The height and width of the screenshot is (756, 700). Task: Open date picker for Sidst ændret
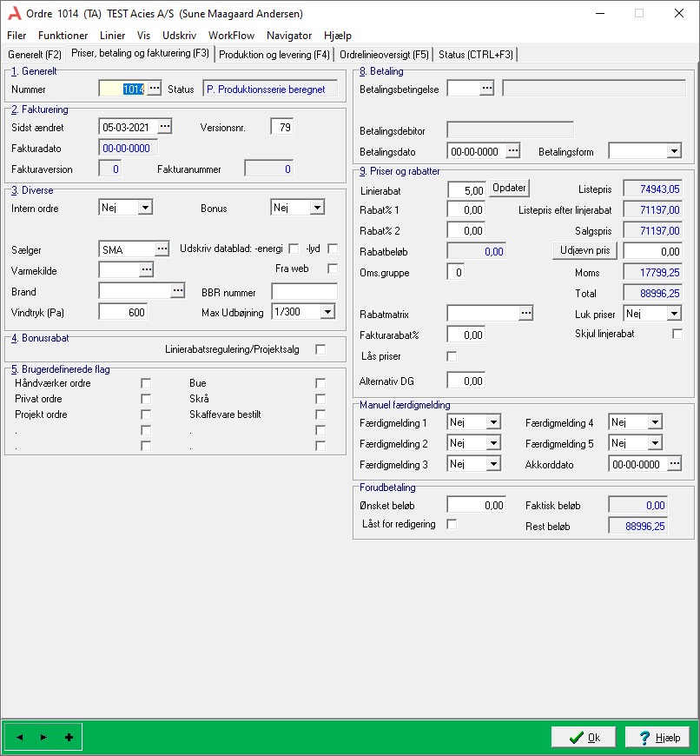click(x=164, y=127)
